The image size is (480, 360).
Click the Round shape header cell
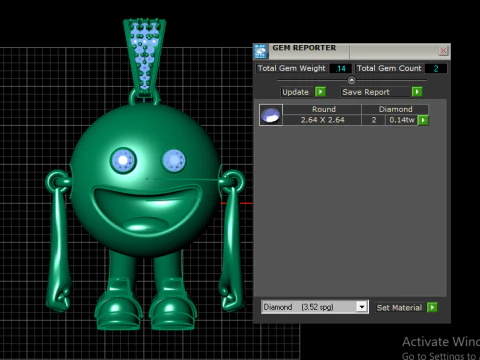point(322,109)
